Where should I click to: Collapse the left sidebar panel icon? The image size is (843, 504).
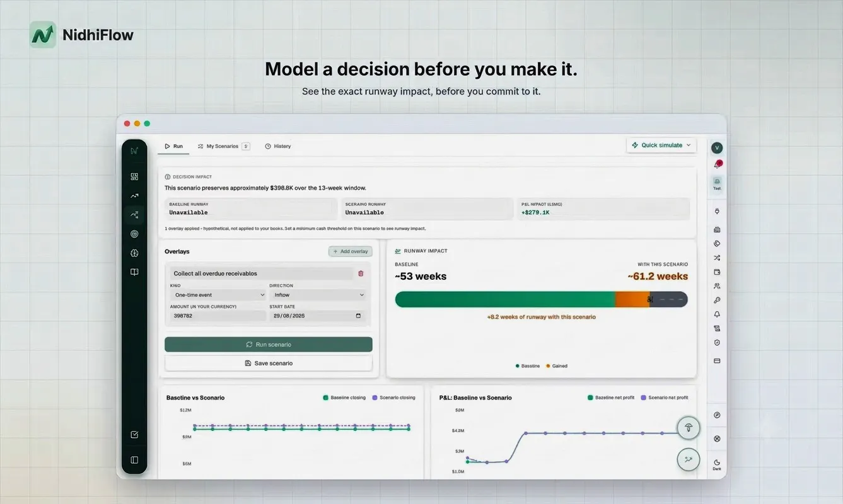[134, 460]
